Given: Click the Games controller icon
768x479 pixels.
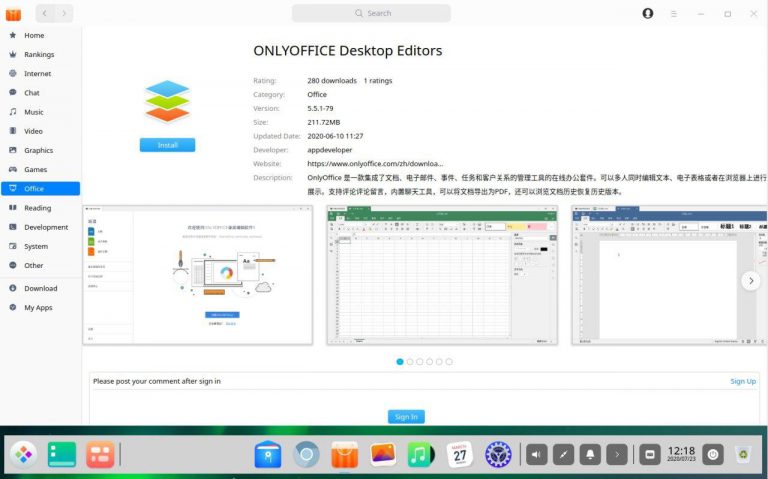Looking at the screenshot, I should (13, 169).
